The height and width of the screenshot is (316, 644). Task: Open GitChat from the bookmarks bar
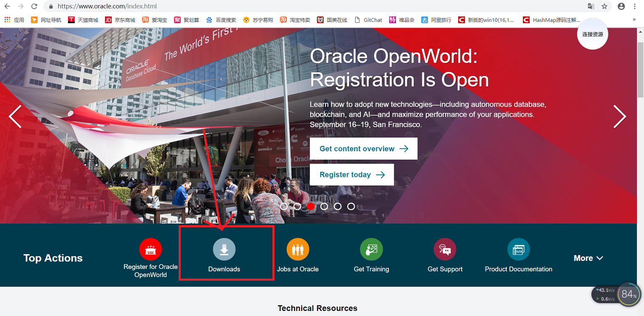[x=368, y=19]
